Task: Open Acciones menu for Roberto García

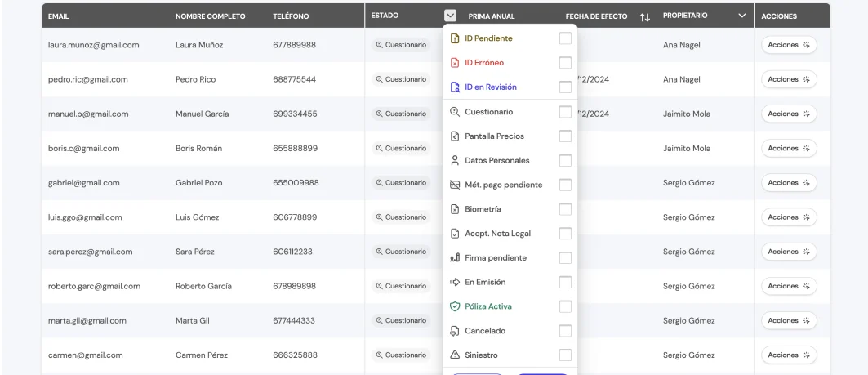Action: point(789,286)
